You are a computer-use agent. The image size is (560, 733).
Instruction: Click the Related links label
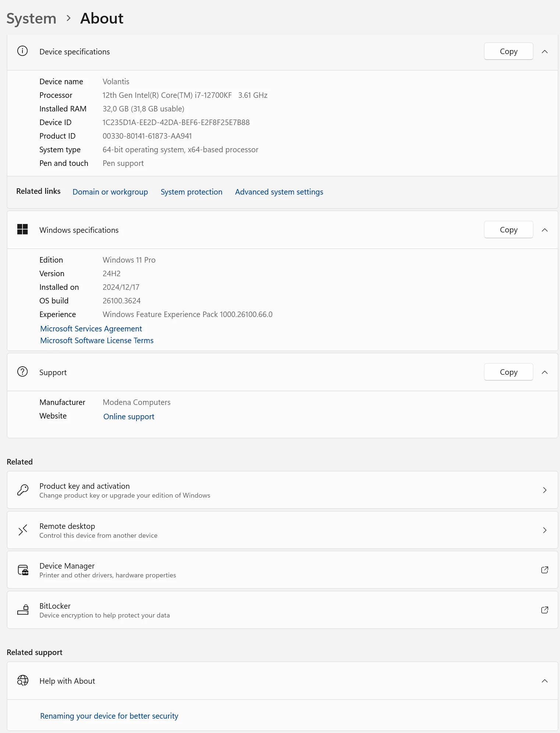tap(38, 191)
